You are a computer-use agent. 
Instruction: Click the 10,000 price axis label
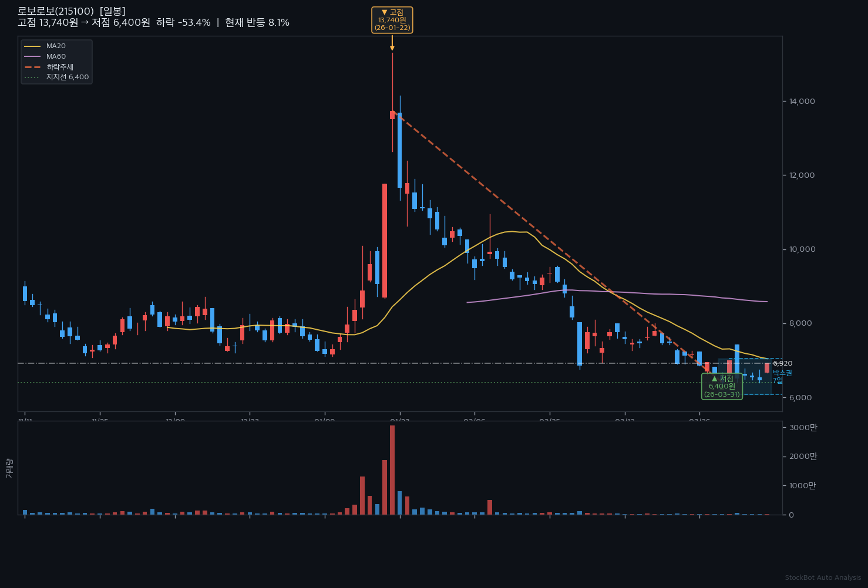[802, 249]
